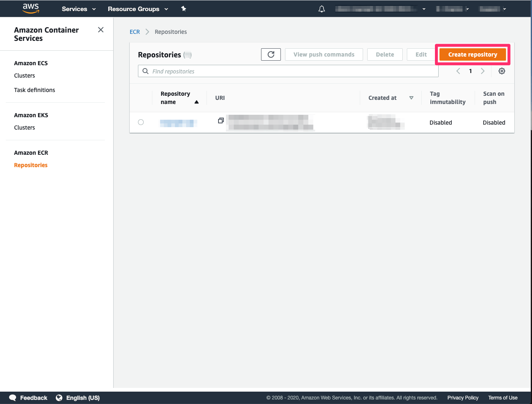Screen dimensions: 532x404
Task: Open table preferences with the gear icon
Action: tap(501, 71)
